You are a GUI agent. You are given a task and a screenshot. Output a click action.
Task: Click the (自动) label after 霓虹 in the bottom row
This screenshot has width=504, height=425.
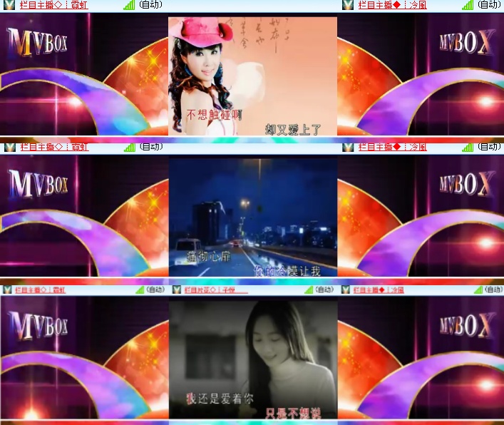coord(156,290)
